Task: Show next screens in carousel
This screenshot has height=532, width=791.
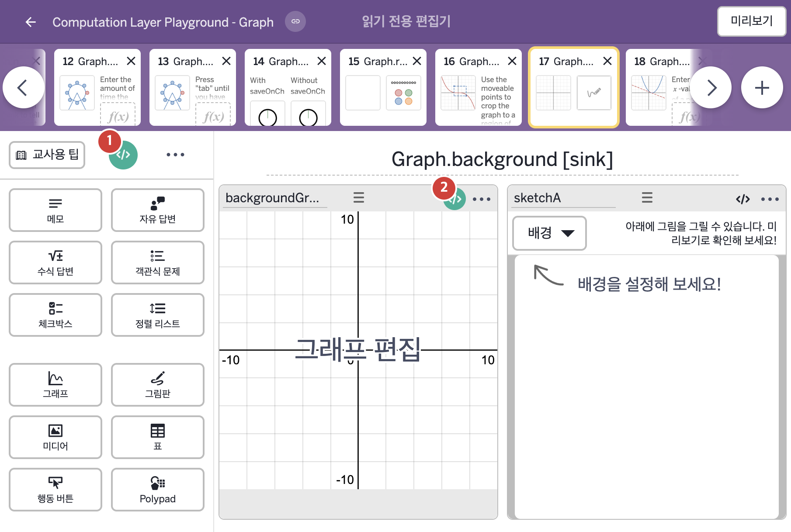Action: 711,88
